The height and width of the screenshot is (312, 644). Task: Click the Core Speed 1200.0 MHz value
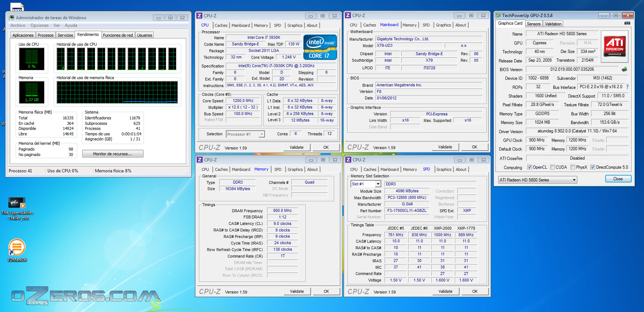coord(243,100)
